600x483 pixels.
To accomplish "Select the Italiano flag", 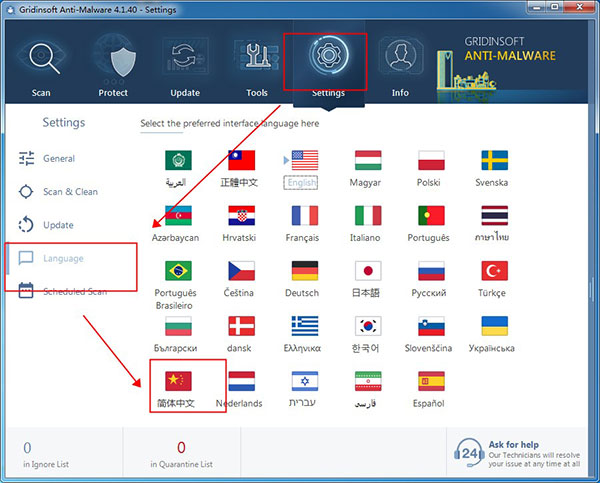I will coord(368,215).
